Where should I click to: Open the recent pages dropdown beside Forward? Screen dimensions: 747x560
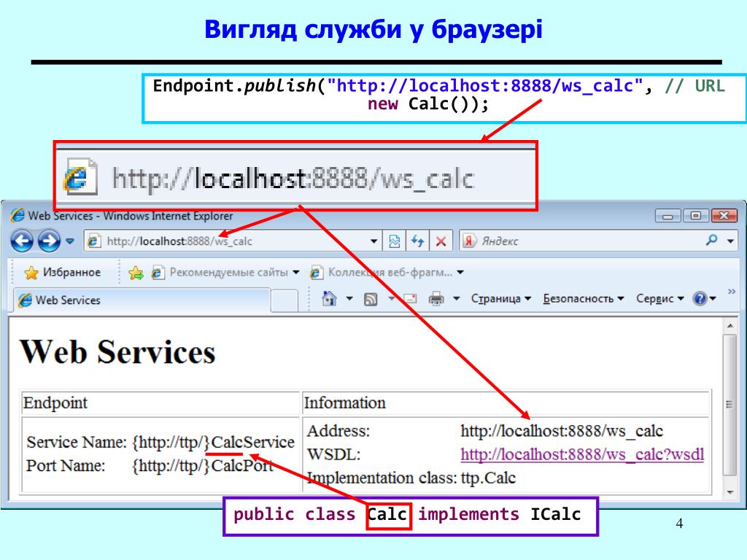pos(70,241)
